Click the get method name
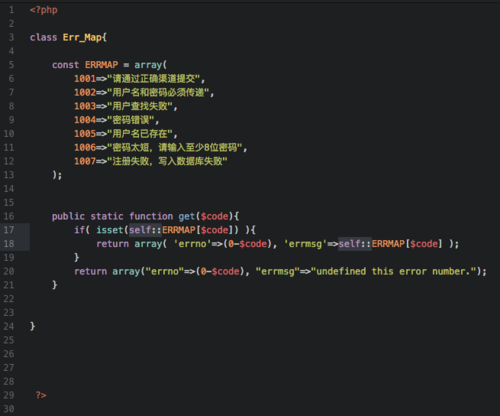Screen dimensions: 500x416 [x=186, y=217]
